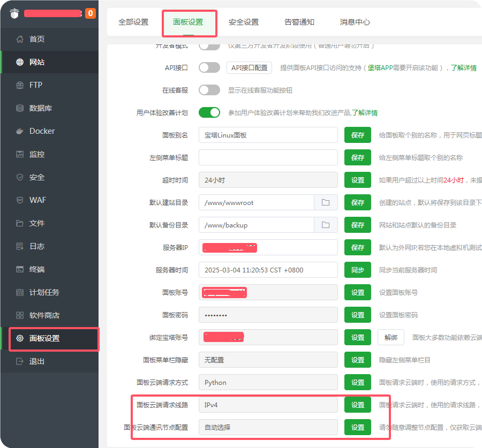The width and height of the screenshot is (482, 448).
Task: Open the 全部设置 tab
Action: point(133,22)
